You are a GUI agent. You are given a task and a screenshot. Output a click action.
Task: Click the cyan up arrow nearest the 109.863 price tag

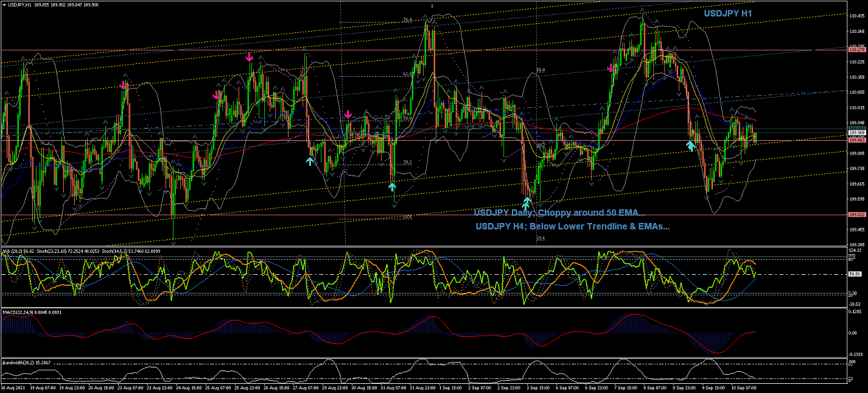click(690, 146)
